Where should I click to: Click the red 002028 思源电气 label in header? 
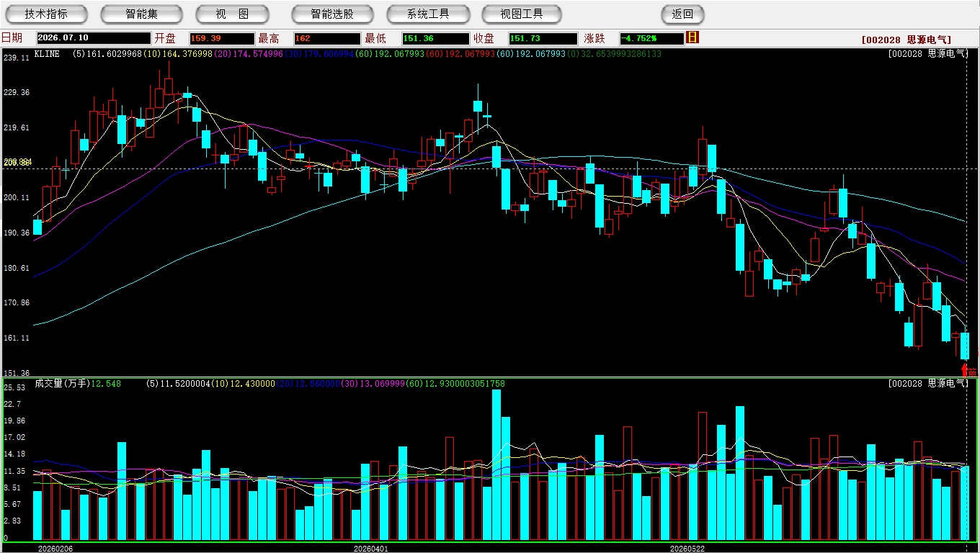(x=906, y=40)
